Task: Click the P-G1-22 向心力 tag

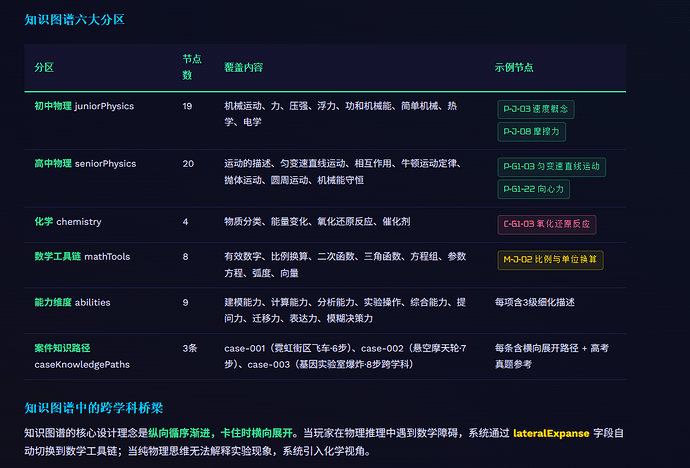Action: [x=533, y=189]
